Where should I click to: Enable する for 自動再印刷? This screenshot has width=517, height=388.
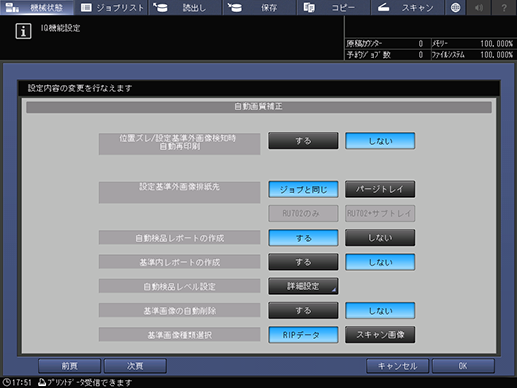tap(303, 141)
